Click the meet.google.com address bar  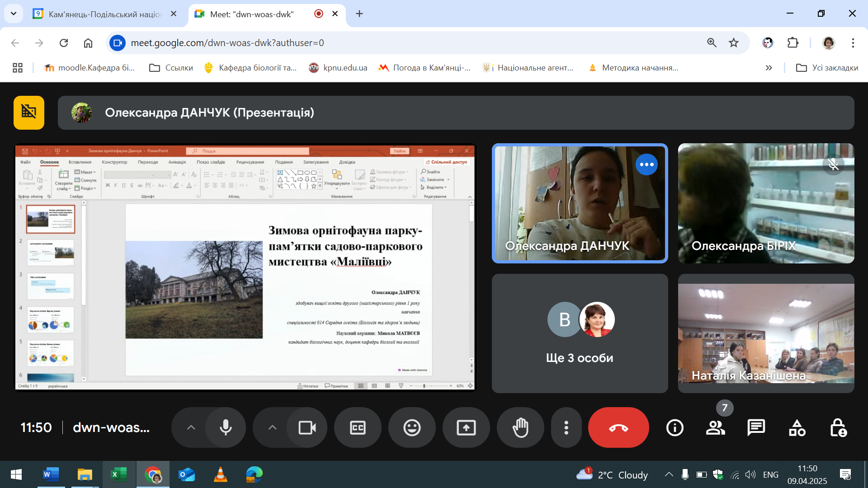click(362, 43)
